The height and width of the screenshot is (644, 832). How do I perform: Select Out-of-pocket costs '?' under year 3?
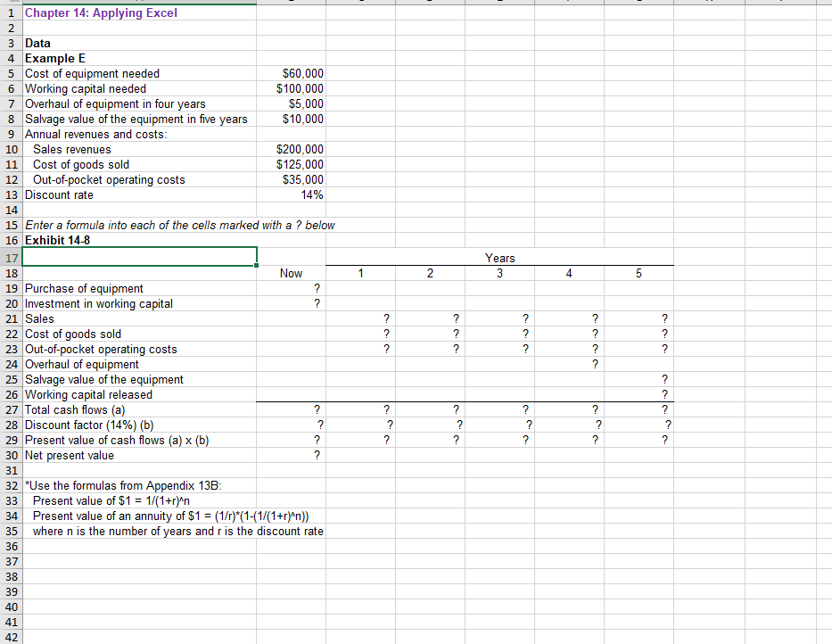pos(500,350)
